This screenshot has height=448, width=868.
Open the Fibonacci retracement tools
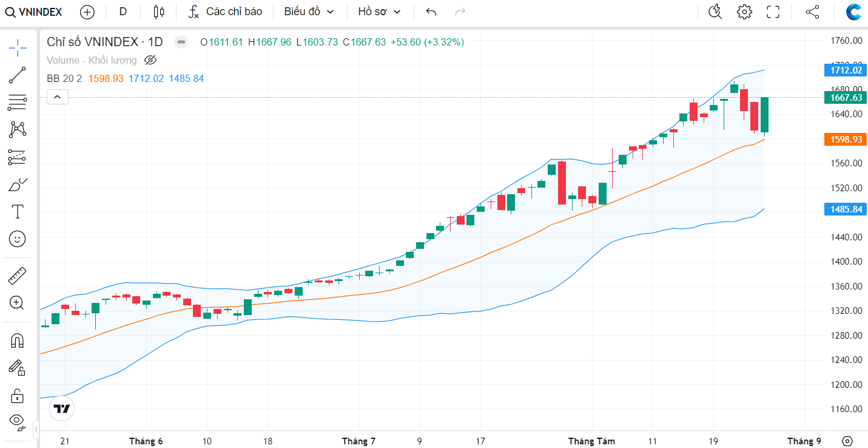[18, 103]
